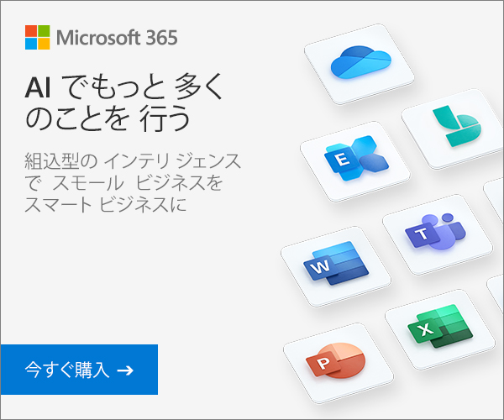Click the cut-off tile above Excel at the edge
This screenshot has width=504, height=420.
coord(496,294)
